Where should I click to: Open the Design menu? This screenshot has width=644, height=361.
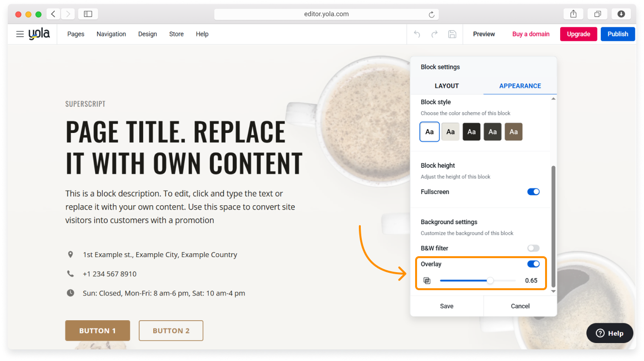147,34
